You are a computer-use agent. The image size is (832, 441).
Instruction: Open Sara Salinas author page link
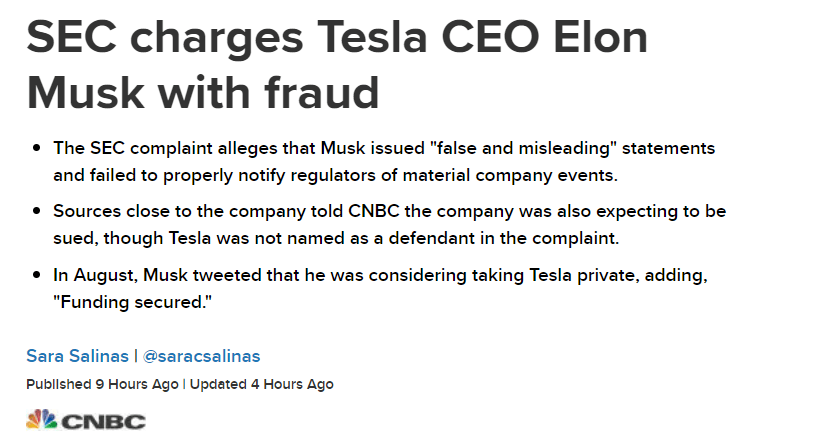77,356
